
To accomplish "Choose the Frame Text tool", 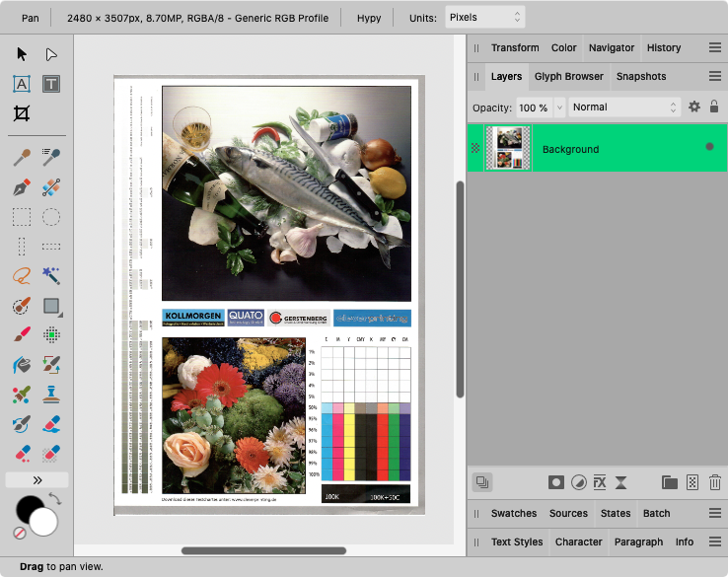I will [51, 84].
